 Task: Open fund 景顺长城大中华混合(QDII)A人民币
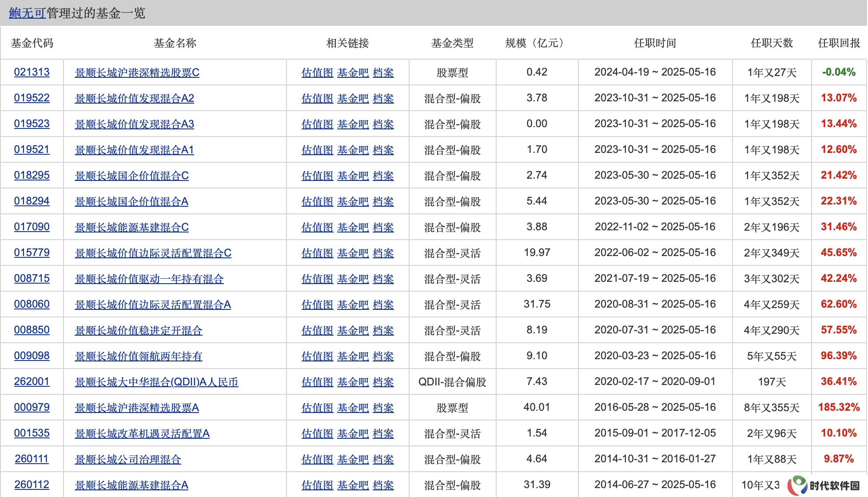tap(157, 382)
